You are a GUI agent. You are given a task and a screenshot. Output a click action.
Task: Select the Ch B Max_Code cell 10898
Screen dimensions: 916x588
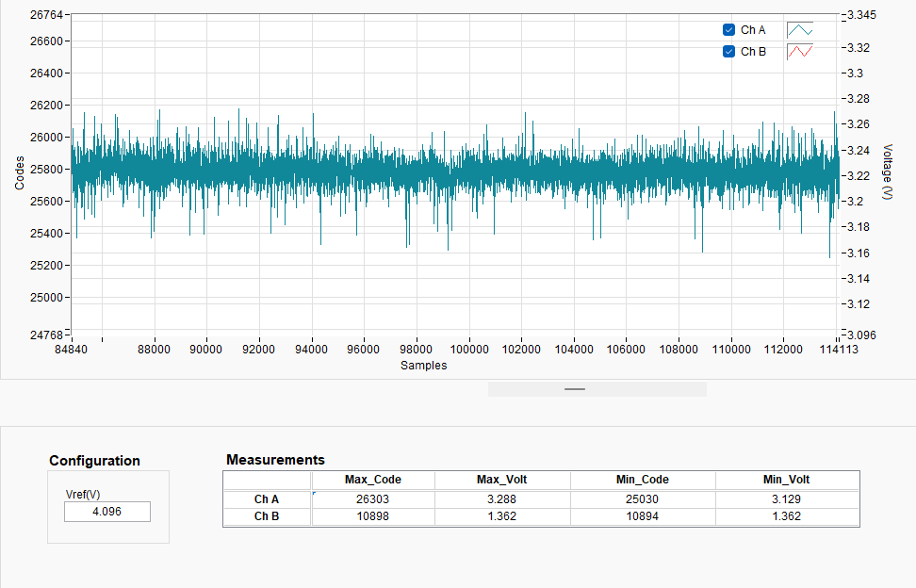coord(372,516)
